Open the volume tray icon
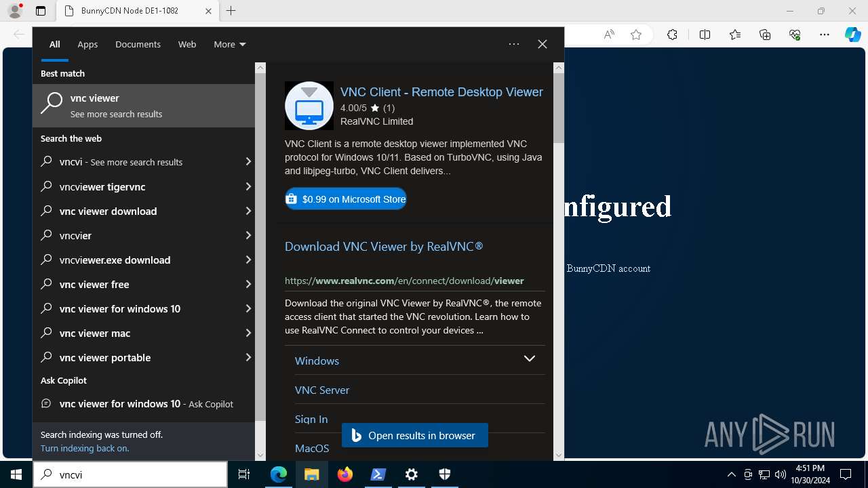This screenshot has width=868, height=488. tap(781, 474)
